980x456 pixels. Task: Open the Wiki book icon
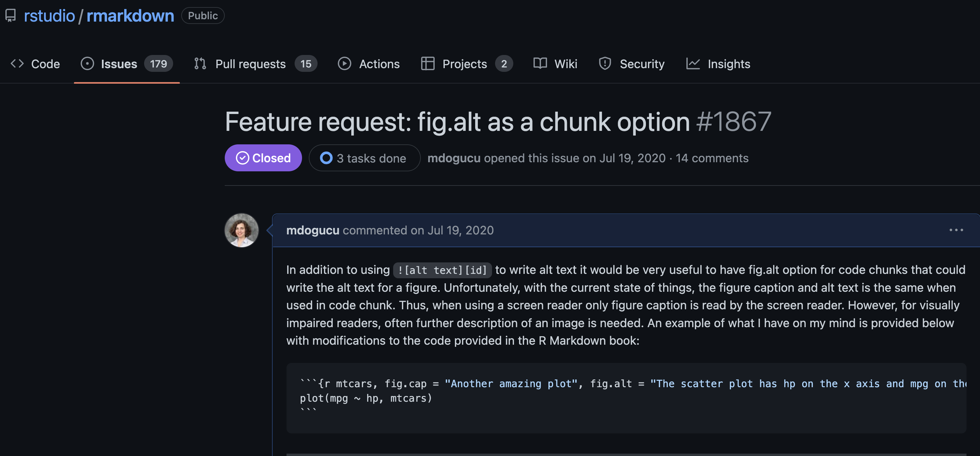click(x=540, y=63)
